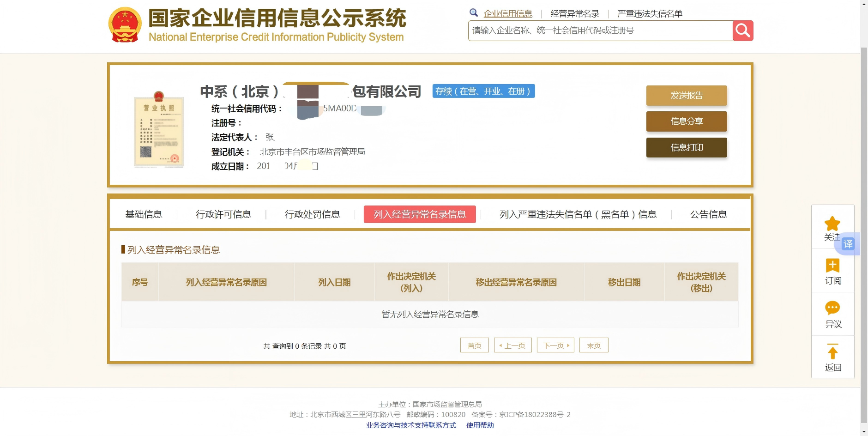Screen dimensions: 868x436
Task: Open the 行政许可信息 tab
Action: pos(223,214)
